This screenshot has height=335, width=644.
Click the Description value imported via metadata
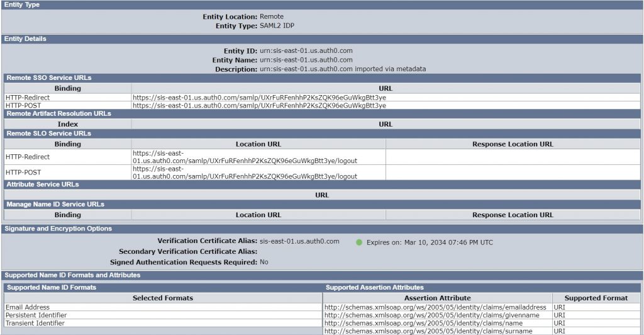click(x=343, y=69)
